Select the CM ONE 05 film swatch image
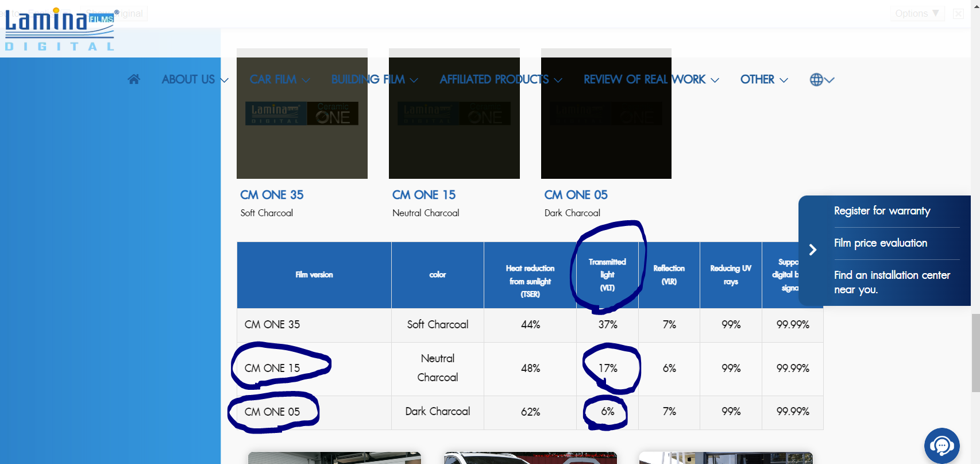 tap(606, 114)
